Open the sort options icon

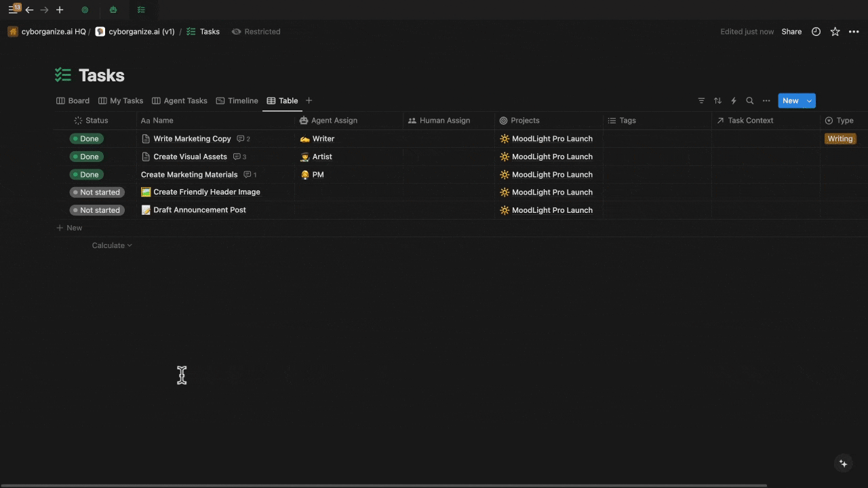point(717,101)
